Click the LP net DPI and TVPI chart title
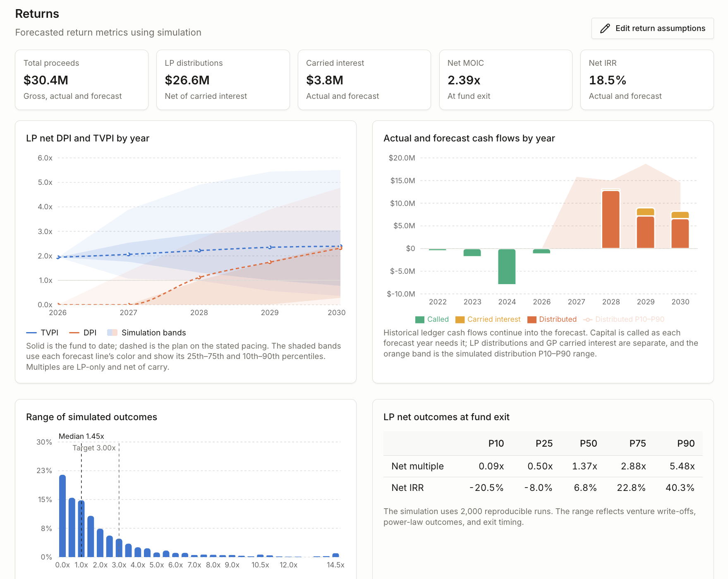Viewport: 728px width, 579px height. click(x=88, y=138)
